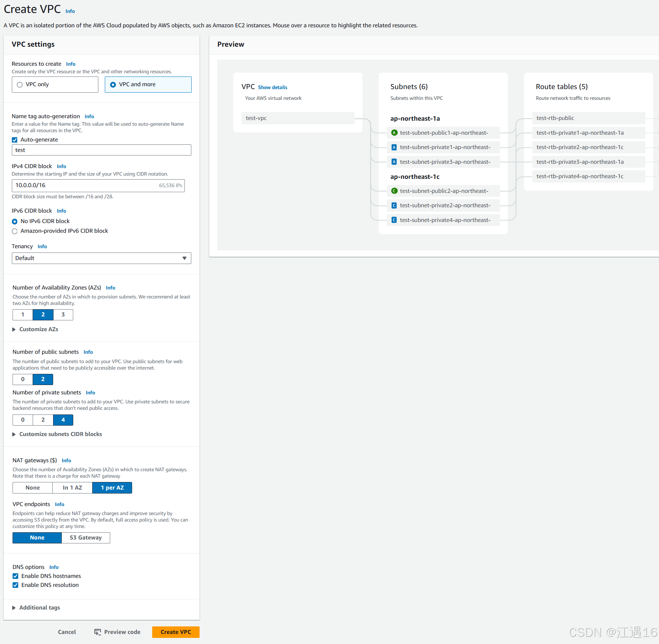Image resolution: width=659 pixels, height=644 pixels.
Task: Disable the Enable DNS resolution checkbox
Action: point(15,585)
